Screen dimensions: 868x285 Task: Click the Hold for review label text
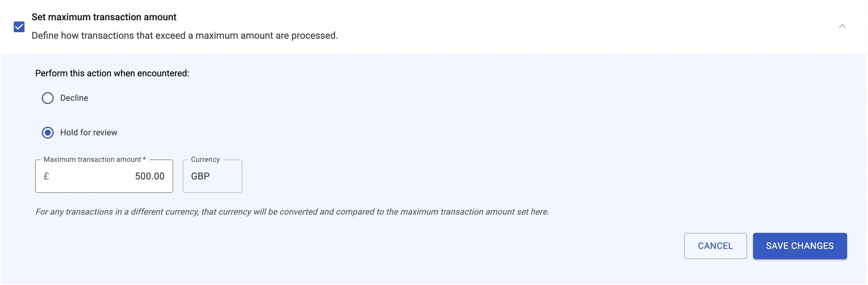pyautogui.click(x=89, y=133)
